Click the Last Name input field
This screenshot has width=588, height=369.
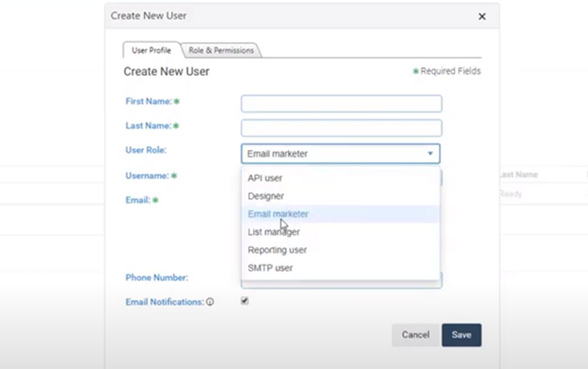pyautogui.click(x=341, y=127)
